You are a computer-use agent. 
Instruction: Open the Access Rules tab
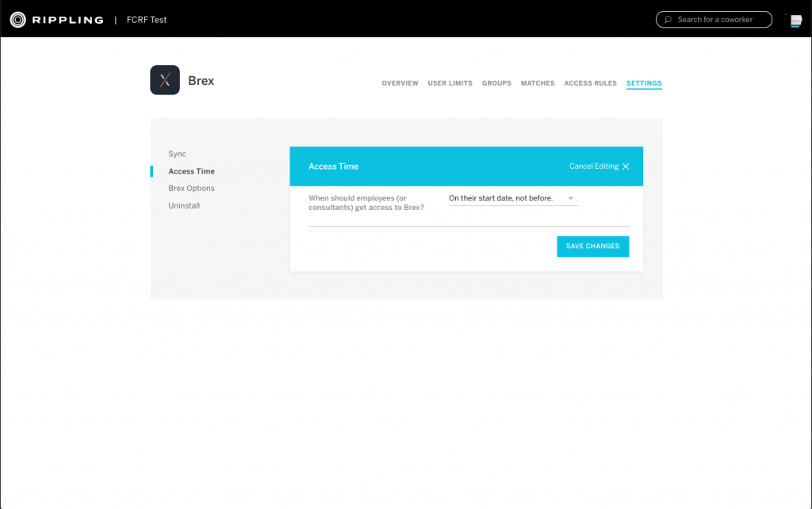click(590, 83)
